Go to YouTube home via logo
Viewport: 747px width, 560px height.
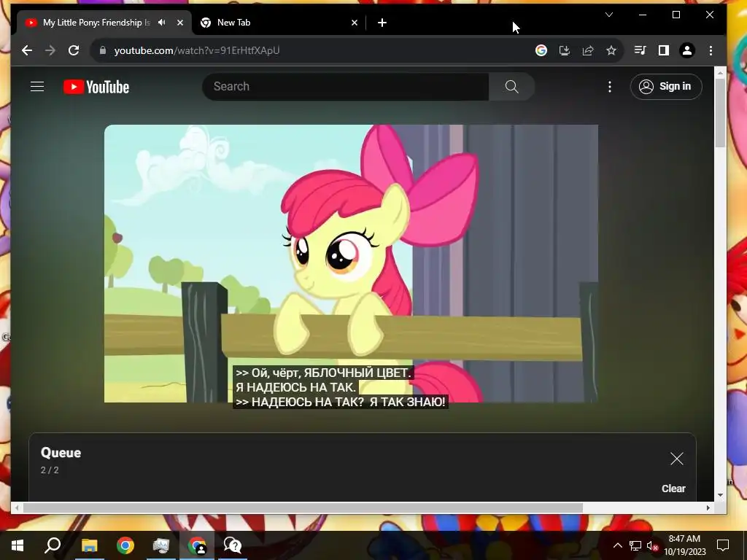(x=96, y=87)
